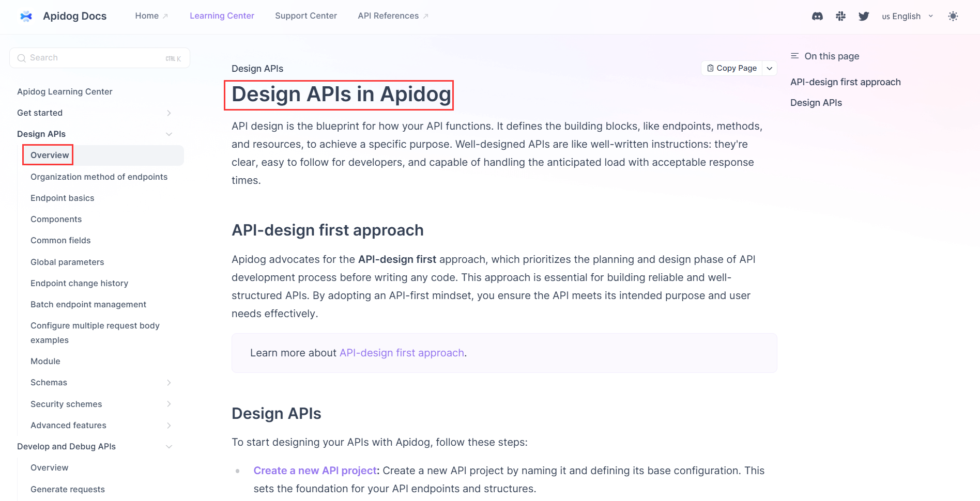This screenshot has height=501, width=980.
Task: Open the Support Center tab
Action: point(306,16)
